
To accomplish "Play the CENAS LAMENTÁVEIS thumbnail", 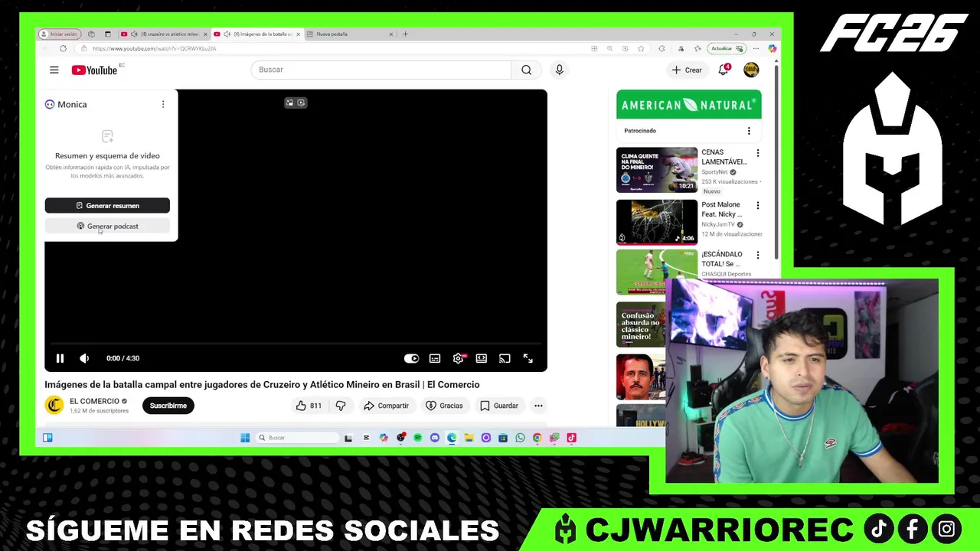I will click(x=657, y=170).
